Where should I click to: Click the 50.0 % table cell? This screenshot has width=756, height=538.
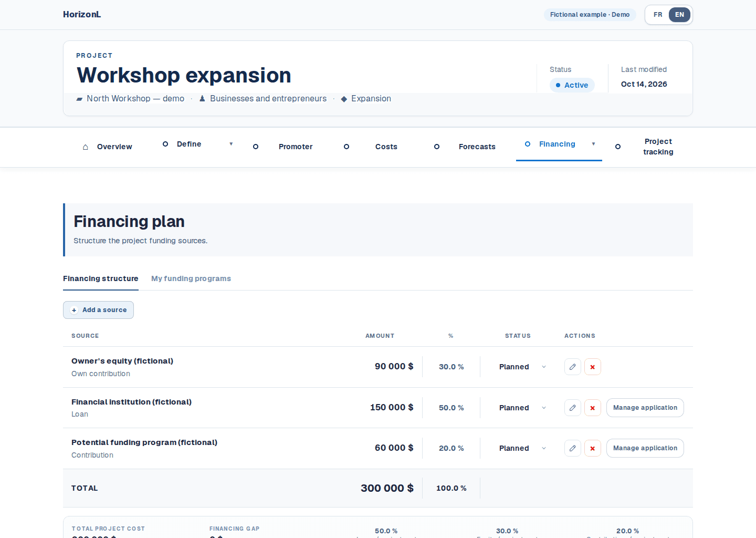tap(451, 408)
